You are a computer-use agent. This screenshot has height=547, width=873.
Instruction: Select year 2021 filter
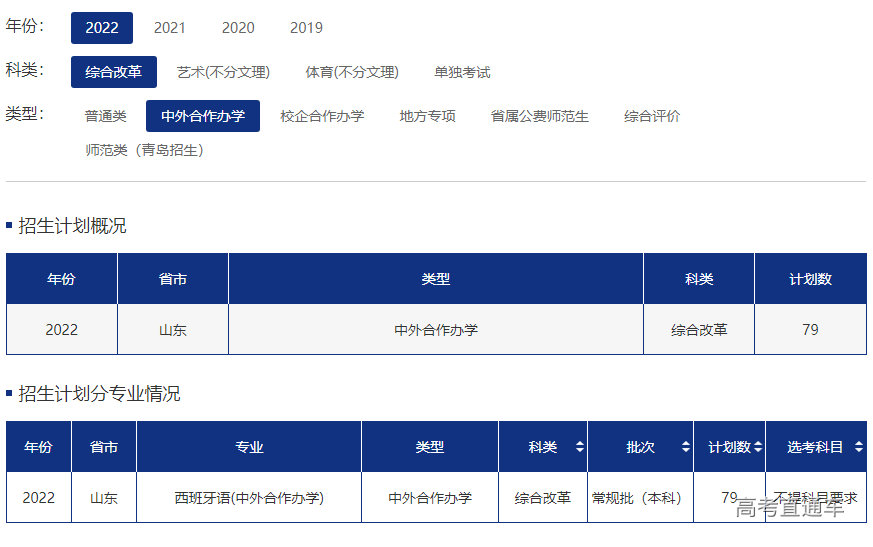(170, 28)
